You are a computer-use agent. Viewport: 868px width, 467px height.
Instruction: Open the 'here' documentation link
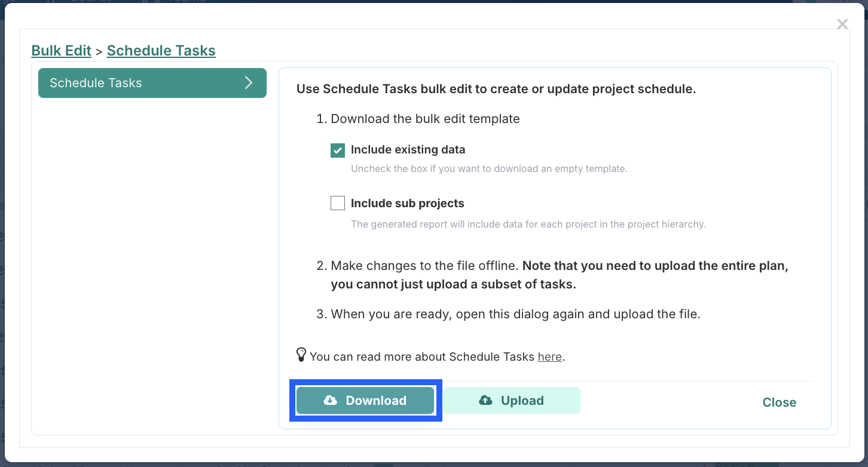pos(550,357)
